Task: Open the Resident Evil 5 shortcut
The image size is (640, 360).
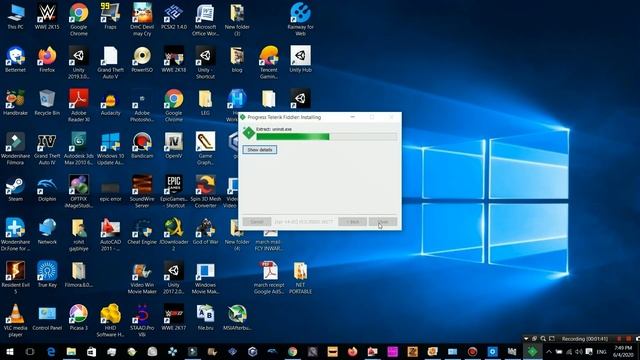Action: [x=16, y=277]
